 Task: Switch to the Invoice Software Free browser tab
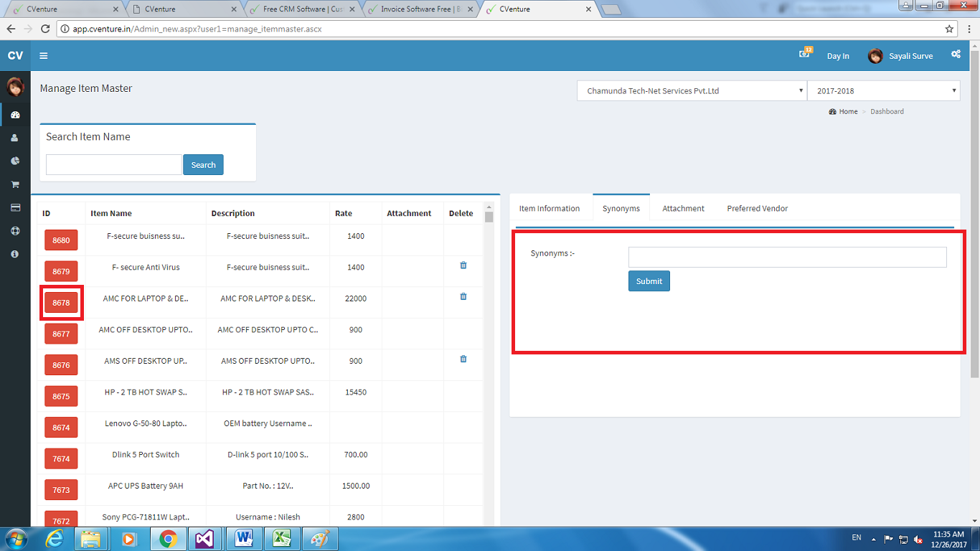[x=421, y=9]
